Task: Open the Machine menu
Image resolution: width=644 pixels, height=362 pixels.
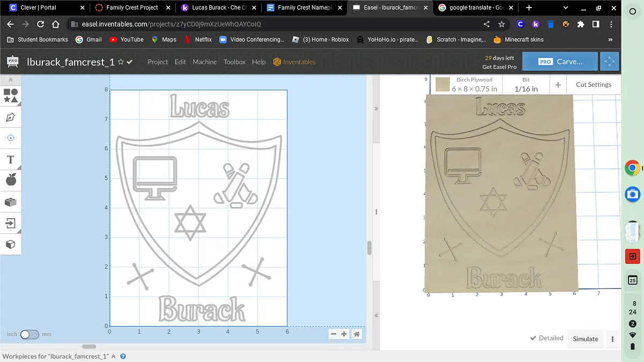Action: point(204,62)
